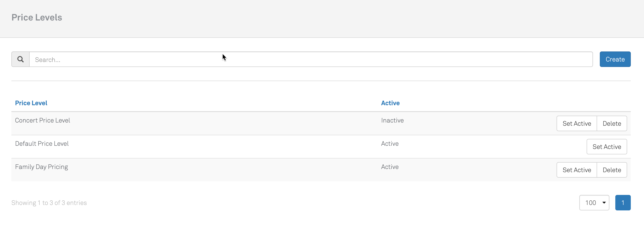This screenshot has width=644, height=235.
Task: Activate Family Day Pricing with Set Active
Action: pyautogui.click(x=577, y=170)
